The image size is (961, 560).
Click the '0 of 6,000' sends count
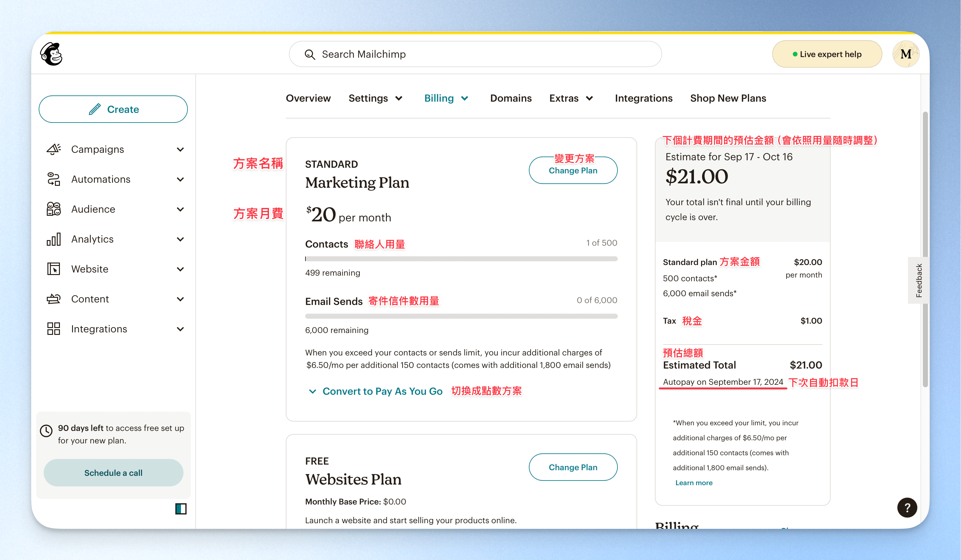pyautogui.click(x=597, y=300)
